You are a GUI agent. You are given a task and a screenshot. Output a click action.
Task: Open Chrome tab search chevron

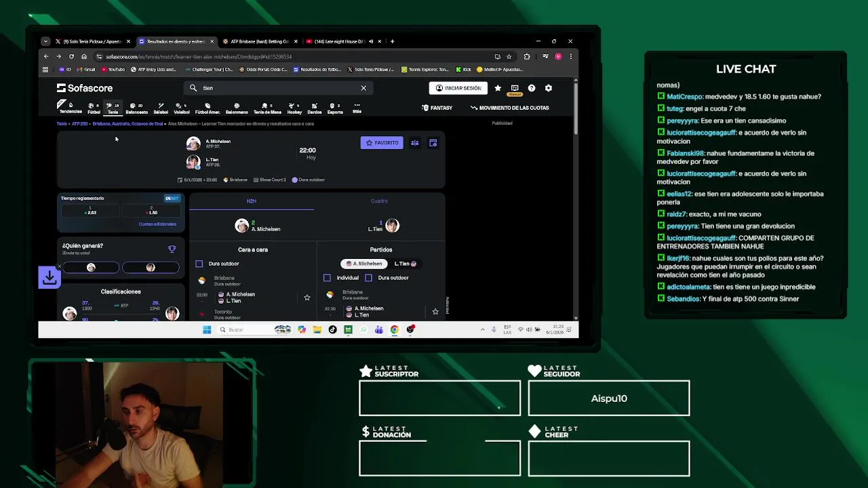click(45, 41)
